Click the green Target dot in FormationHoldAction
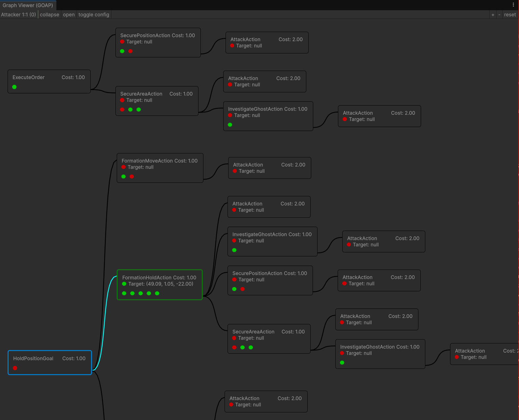The height and width of the screenshot is (420, 519). pyautogui.click(x=124, y=284)
